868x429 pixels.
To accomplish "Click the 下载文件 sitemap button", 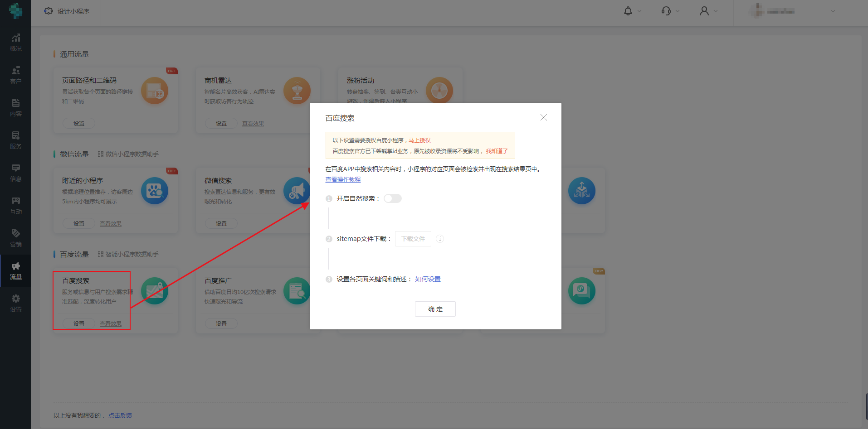I will pyautogui.click(x=413, y=239).
